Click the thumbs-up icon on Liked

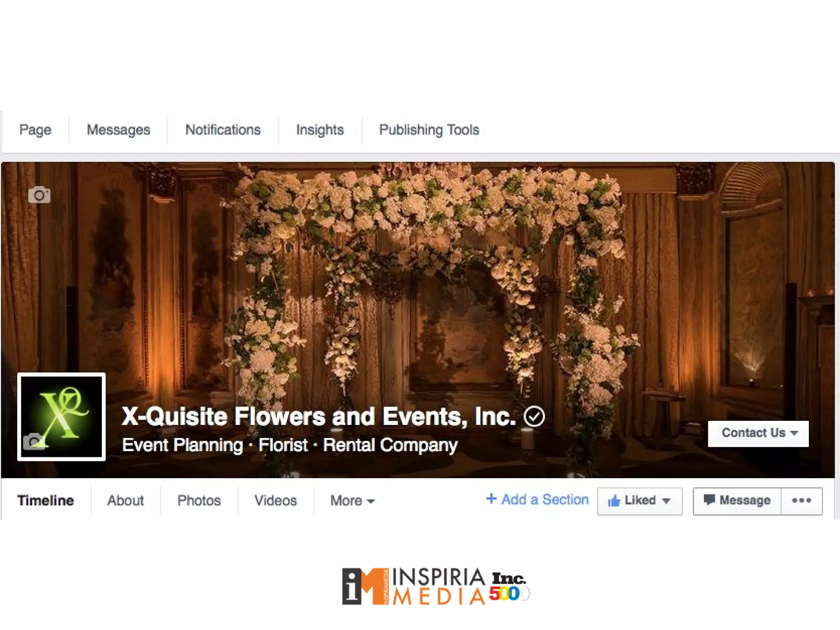click(x=614, y=500)
